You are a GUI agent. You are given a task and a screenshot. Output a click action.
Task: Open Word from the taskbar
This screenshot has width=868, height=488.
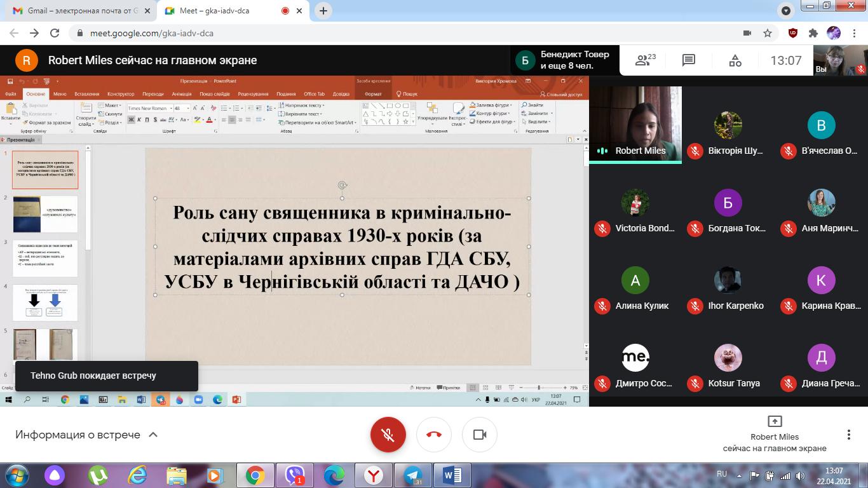452,475
